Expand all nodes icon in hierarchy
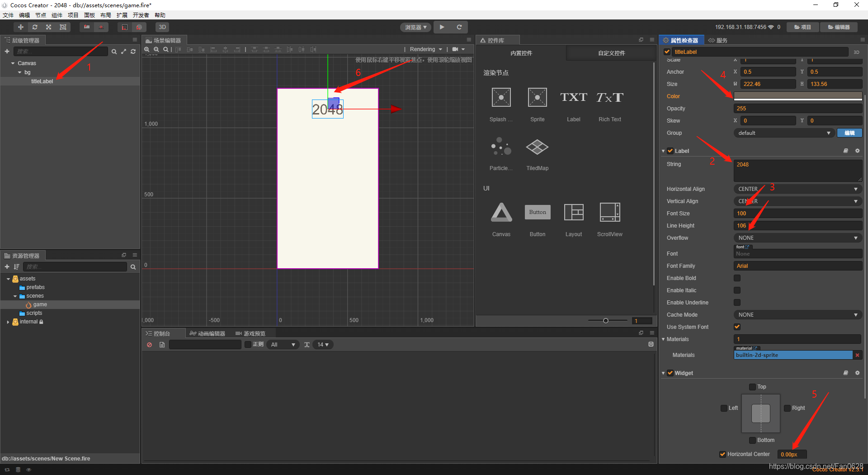The image size is (868, 475). [x=123, y=52]
